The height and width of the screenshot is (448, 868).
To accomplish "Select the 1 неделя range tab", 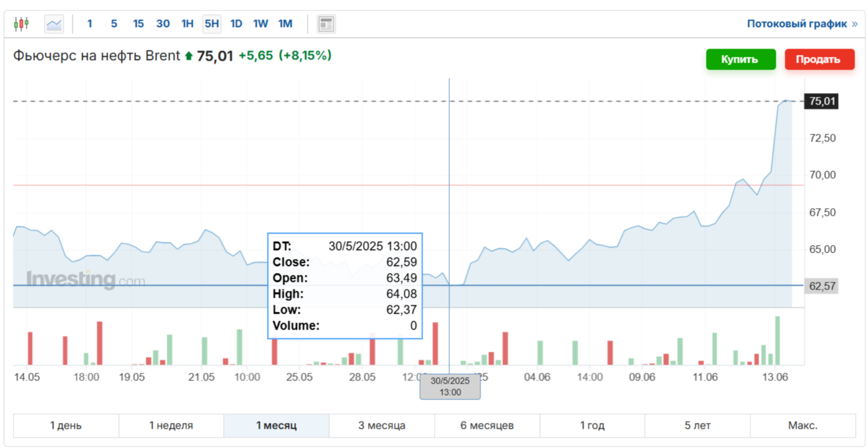I will pos(171,426).
